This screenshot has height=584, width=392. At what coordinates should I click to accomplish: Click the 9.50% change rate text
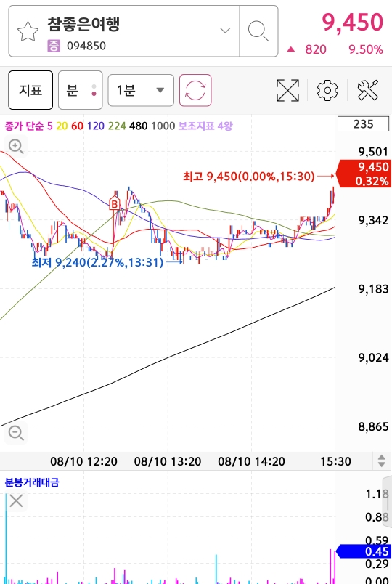tap(366, 49)
